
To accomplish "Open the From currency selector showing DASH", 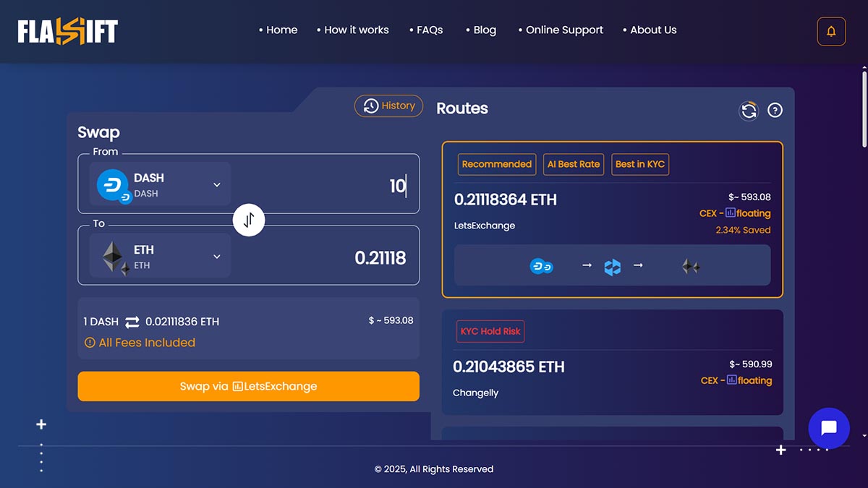I will pyautogui.click(x=159, y=184).
